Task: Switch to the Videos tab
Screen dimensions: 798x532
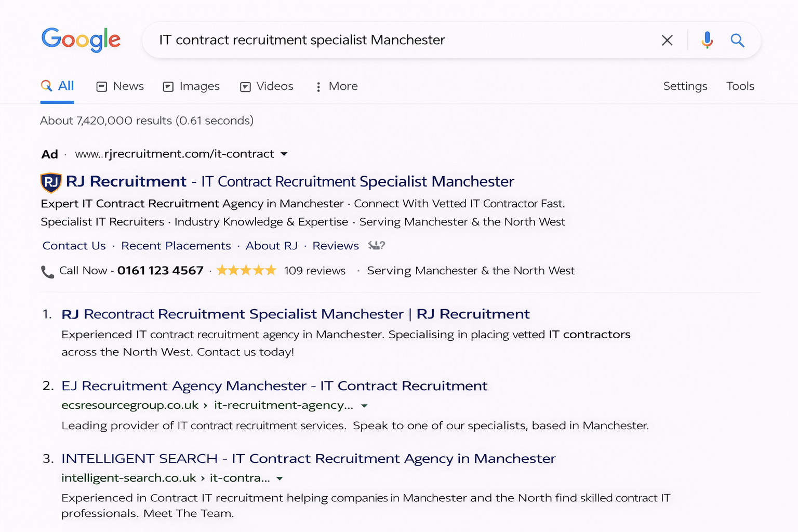Action: click(267, 86)
